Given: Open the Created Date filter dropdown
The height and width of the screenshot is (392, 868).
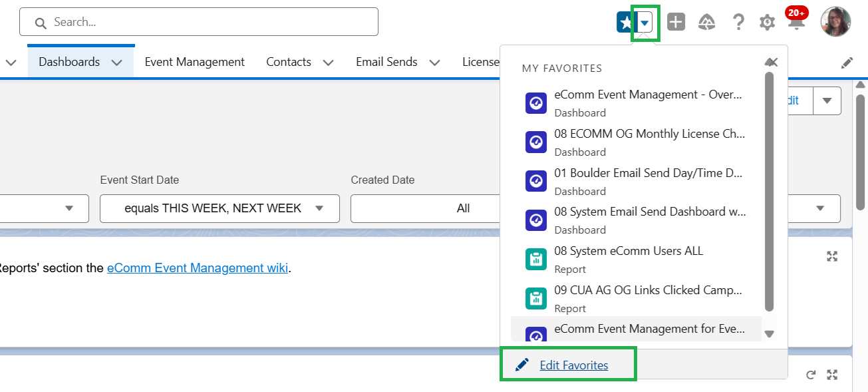Looking at the screenshot, I should (x=426, y=208).
